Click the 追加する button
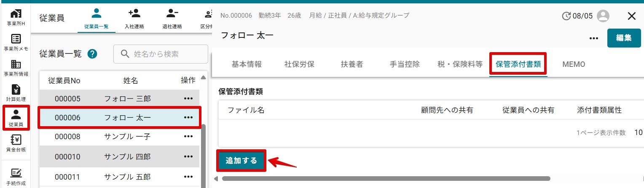 point(241,161)
